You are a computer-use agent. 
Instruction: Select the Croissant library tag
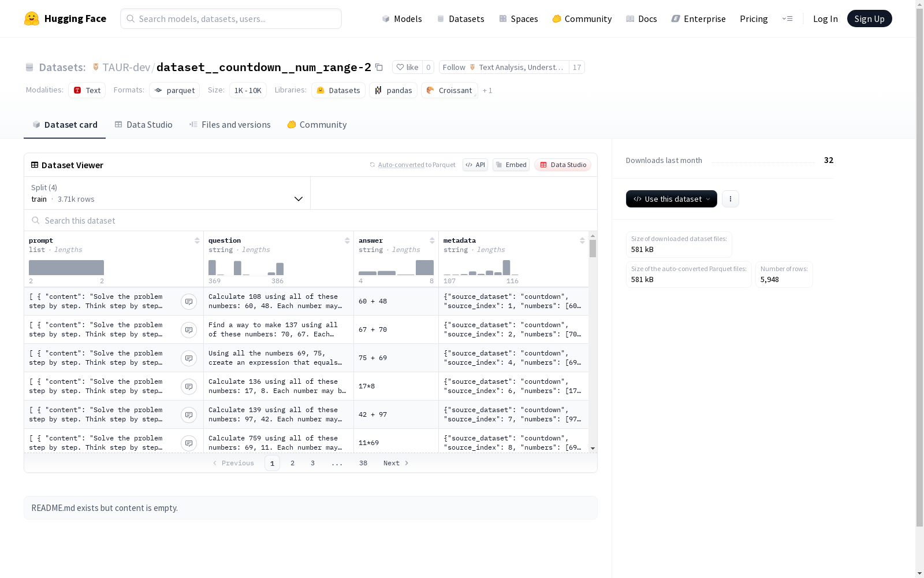449,90
